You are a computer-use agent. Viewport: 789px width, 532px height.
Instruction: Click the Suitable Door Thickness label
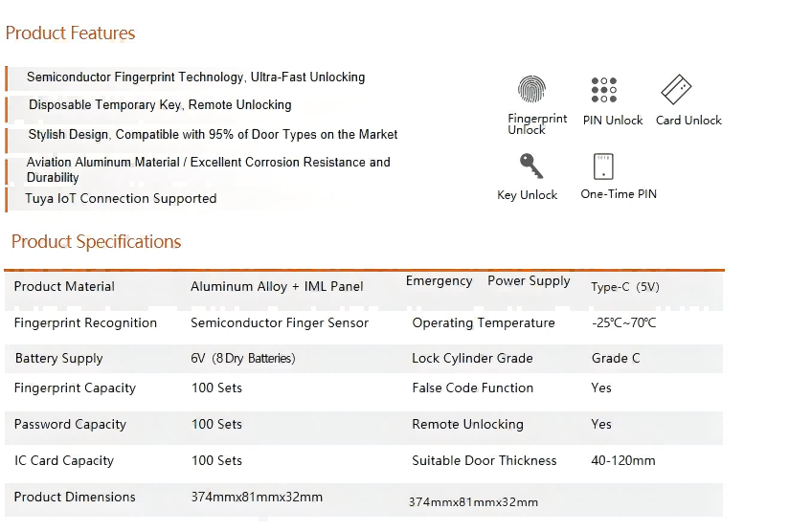[484, 461]
